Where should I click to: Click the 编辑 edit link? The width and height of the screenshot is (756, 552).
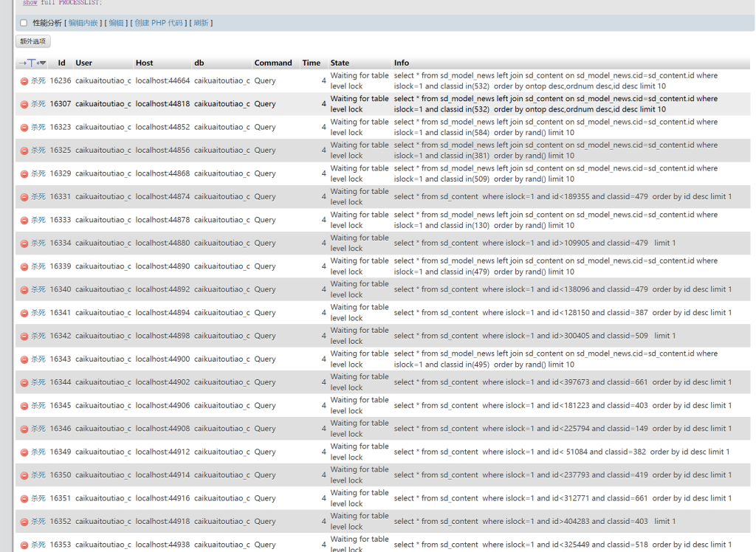pos(117,23)
